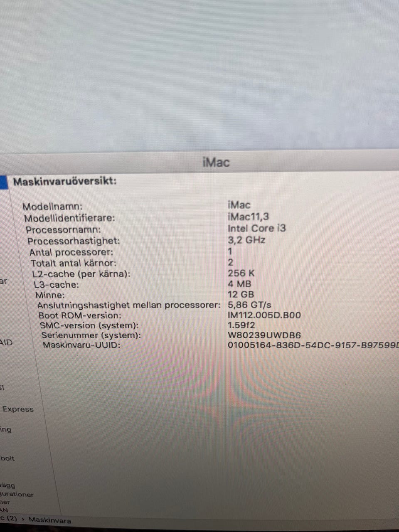
Task: Select the UUID value starting 01005164
Action: [313, 345]
